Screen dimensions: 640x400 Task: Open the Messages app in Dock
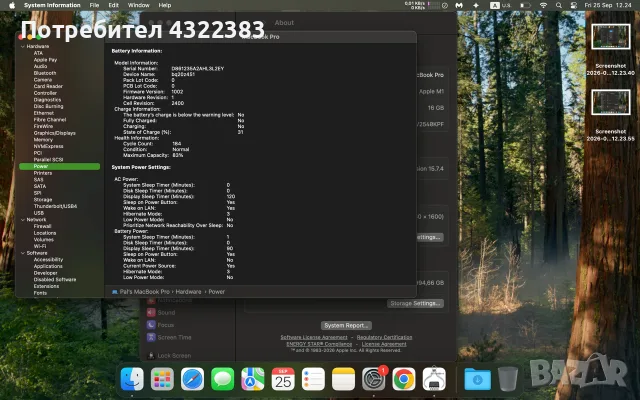point(222,379)
